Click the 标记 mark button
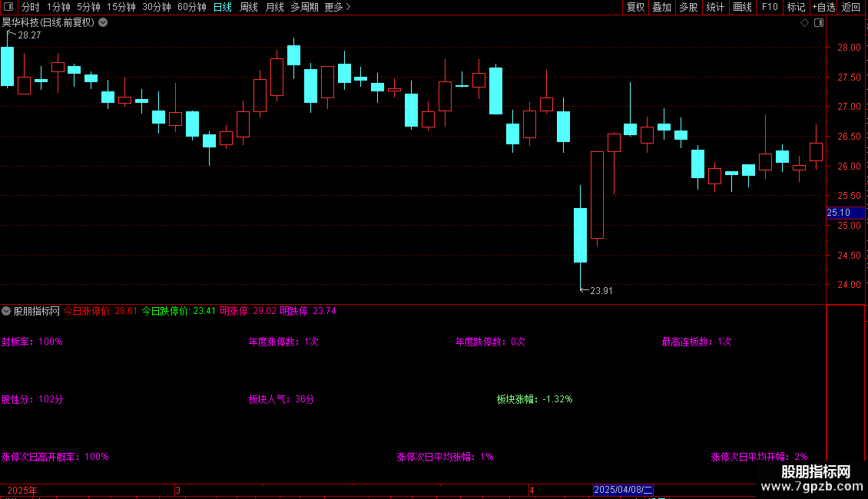The width and height of the screenshot is (868, 499). pos(796,7)
